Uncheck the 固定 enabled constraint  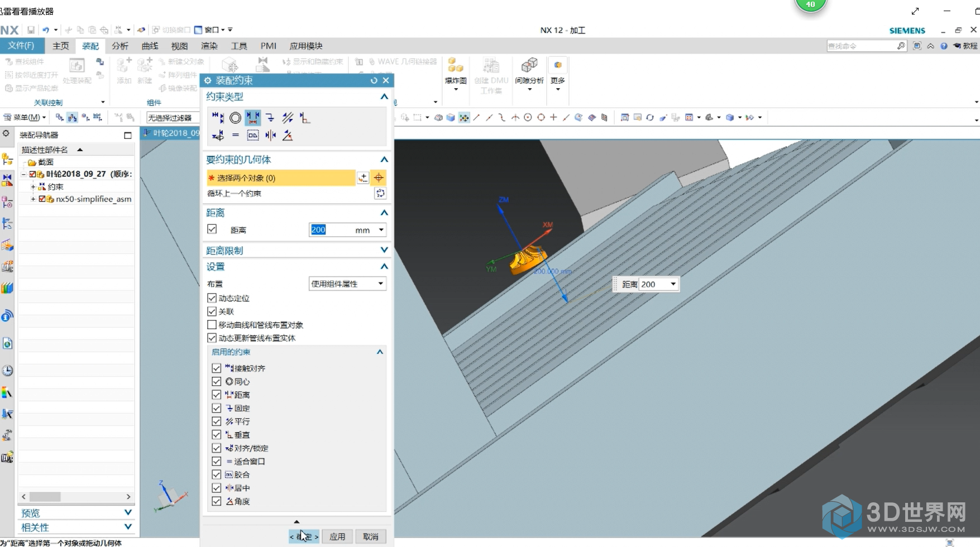click(217, 408)
